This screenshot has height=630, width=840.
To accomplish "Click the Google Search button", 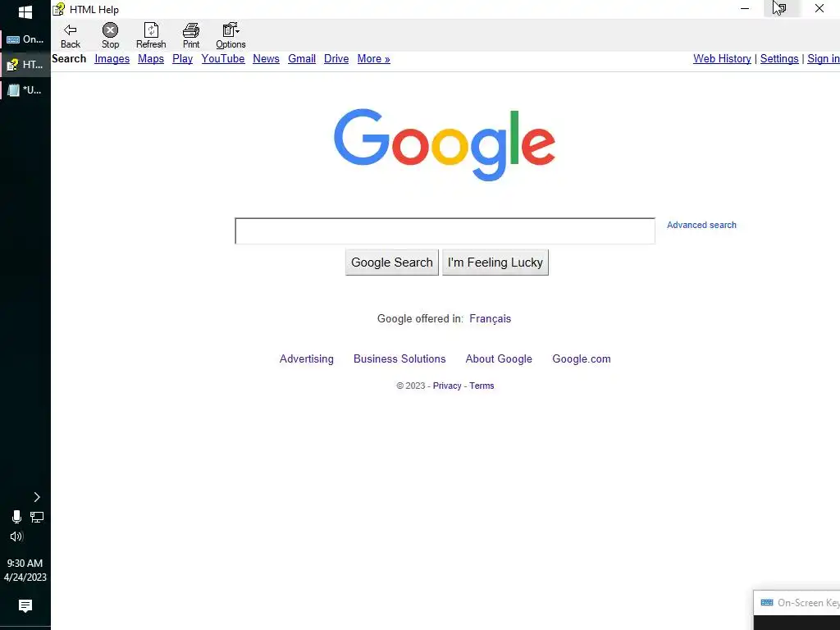I will coord(391,262).
